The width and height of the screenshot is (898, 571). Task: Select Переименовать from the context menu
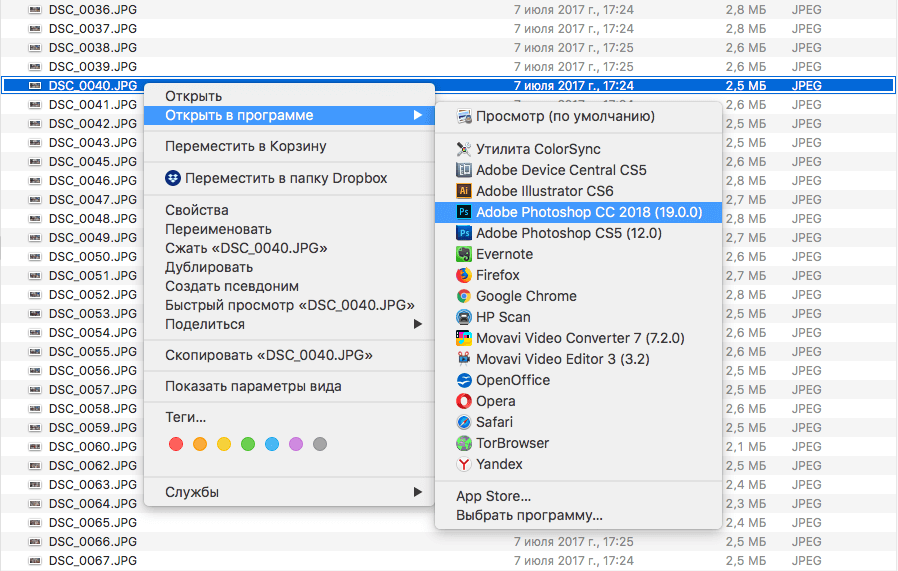tap(218, 229)
